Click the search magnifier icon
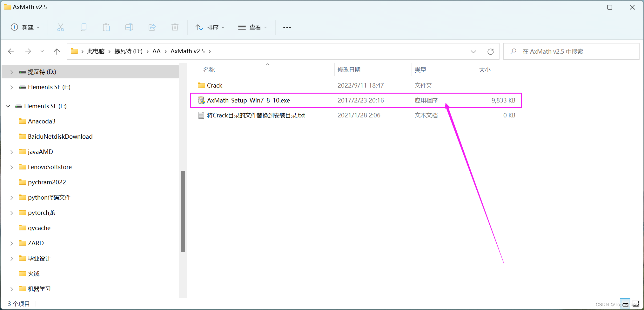This screenshot has width=644, height=310. tap(513, 51)
